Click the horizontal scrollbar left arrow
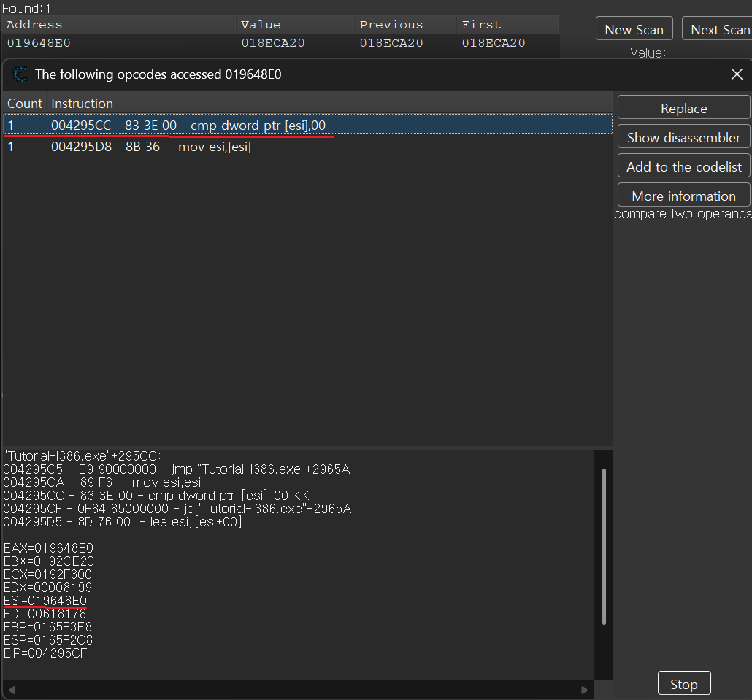This screenshot has width=752, height=700. click(x=13, y=690)
